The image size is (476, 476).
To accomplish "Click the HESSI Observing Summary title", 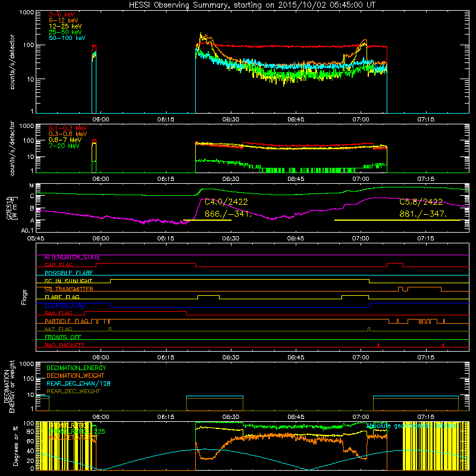I will [252, 5].
